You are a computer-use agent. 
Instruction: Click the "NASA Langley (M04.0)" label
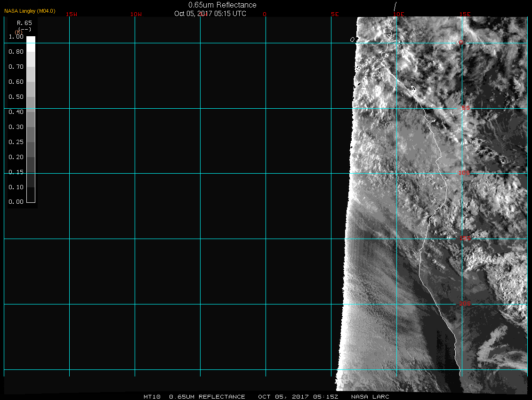pyautogui.click(x=30, y=11)
